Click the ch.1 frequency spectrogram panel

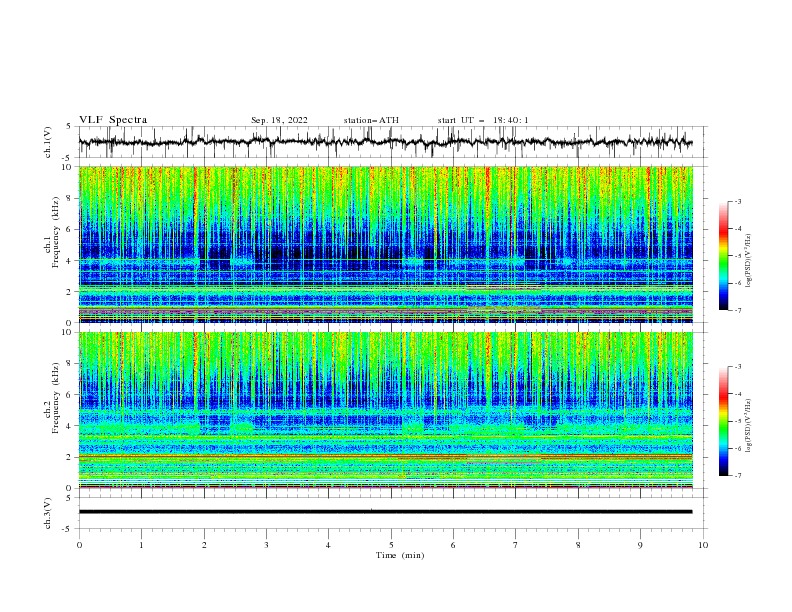coord(385,244)
